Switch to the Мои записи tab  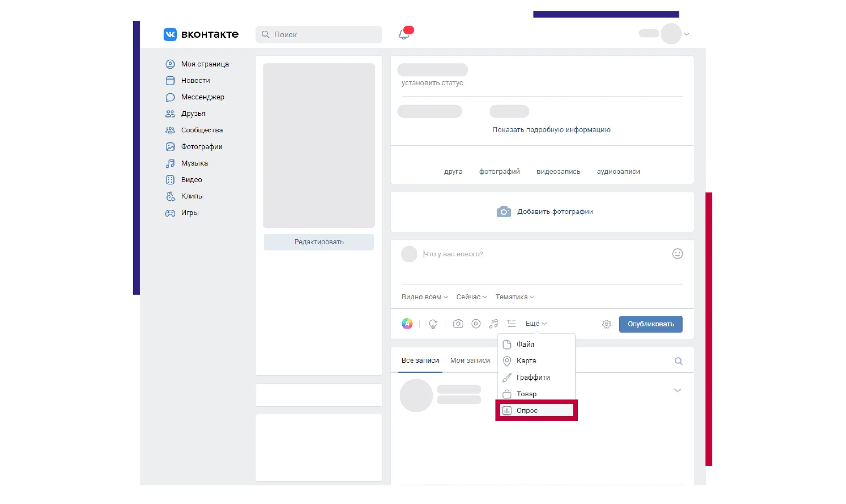(x=470, y=360)
